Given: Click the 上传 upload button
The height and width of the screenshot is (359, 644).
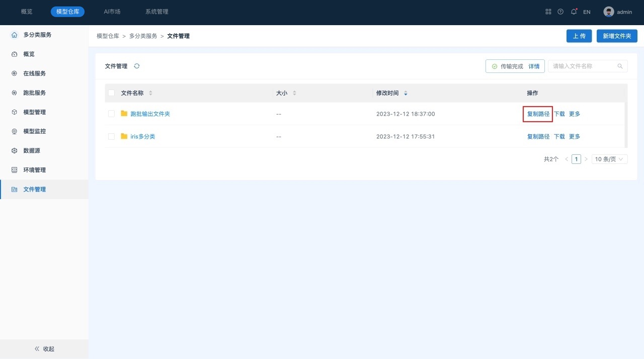Looking at the screenshot, I should point(579,36).
